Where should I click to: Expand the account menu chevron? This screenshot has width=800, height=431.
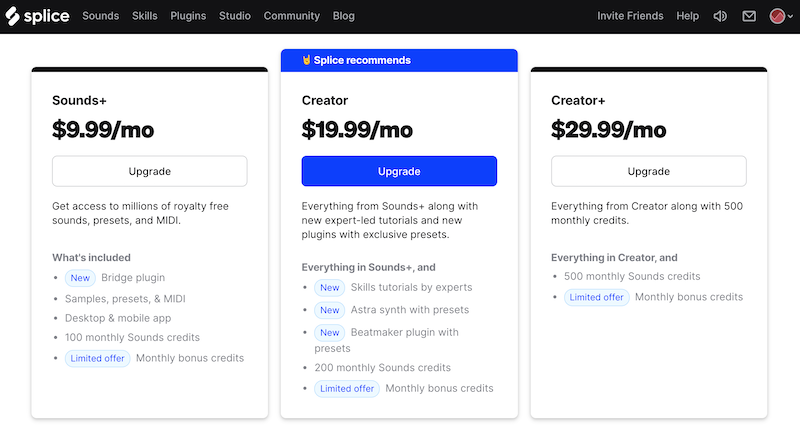click(790, 16)
